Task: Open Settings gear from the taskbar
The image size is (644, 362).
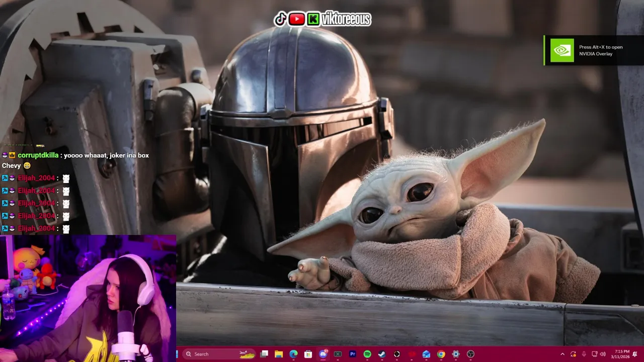Action: click(x=456, y=354)
